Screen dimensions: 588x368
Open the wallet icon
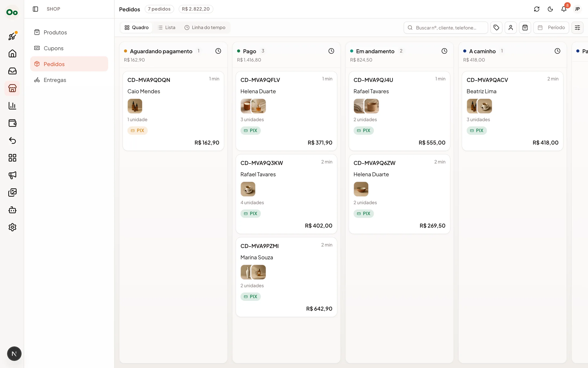tap(12, 123)
